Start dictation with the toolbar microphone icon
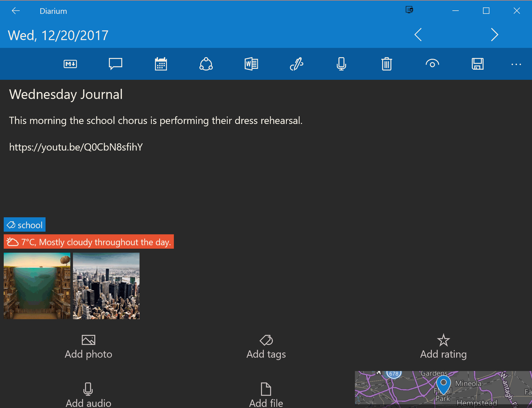Viewport: 532px width, 408px height. pos(341,64)
